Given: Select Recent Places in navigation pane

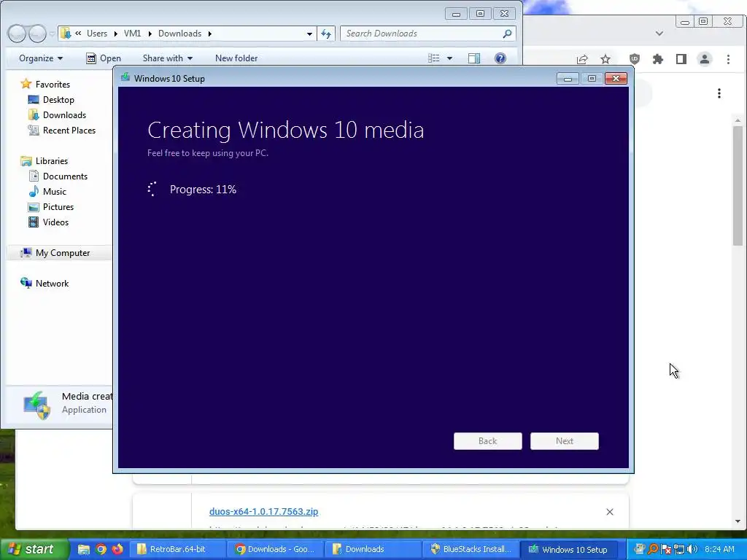Looking at the screenshot, I should (62, 130).
